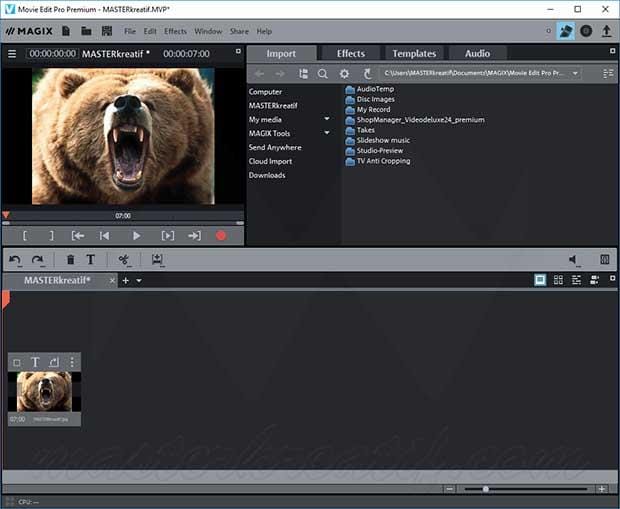Change the Media Pool list view display

pos(608,74)
